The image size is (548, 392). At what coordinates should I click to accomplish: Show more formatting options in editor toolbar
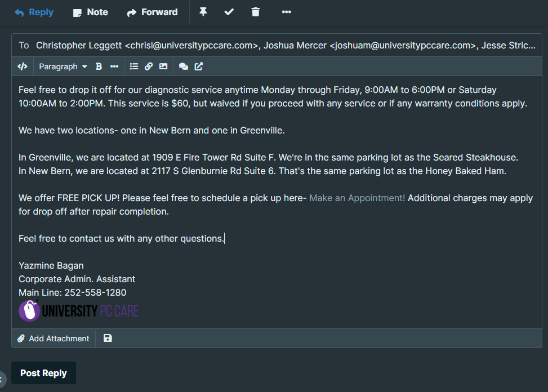click(114, 66)
